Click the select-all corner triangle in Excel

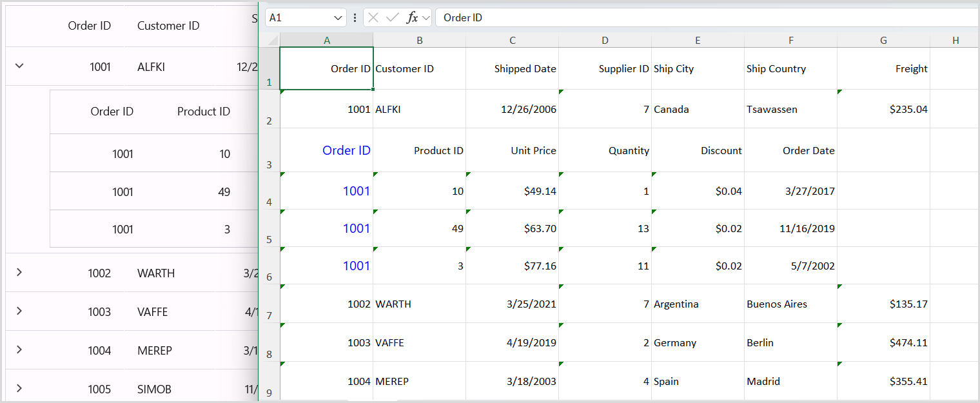[x=273, y=41]
